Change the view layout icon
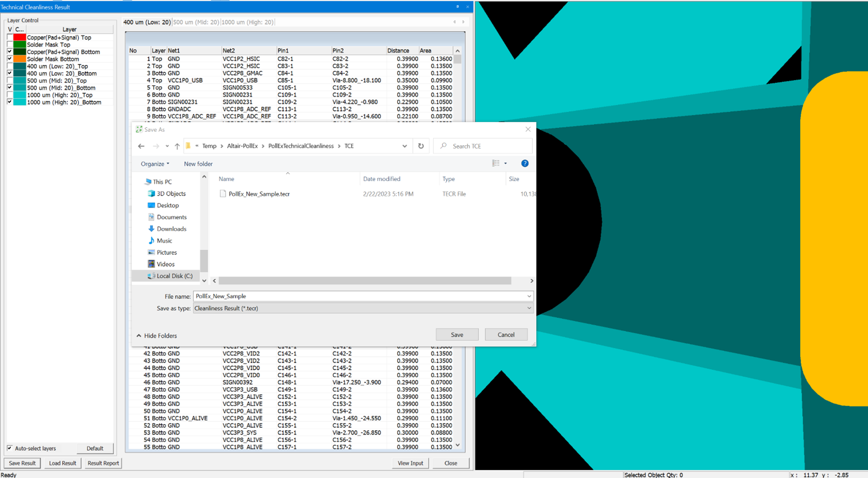 click(496, 164)
